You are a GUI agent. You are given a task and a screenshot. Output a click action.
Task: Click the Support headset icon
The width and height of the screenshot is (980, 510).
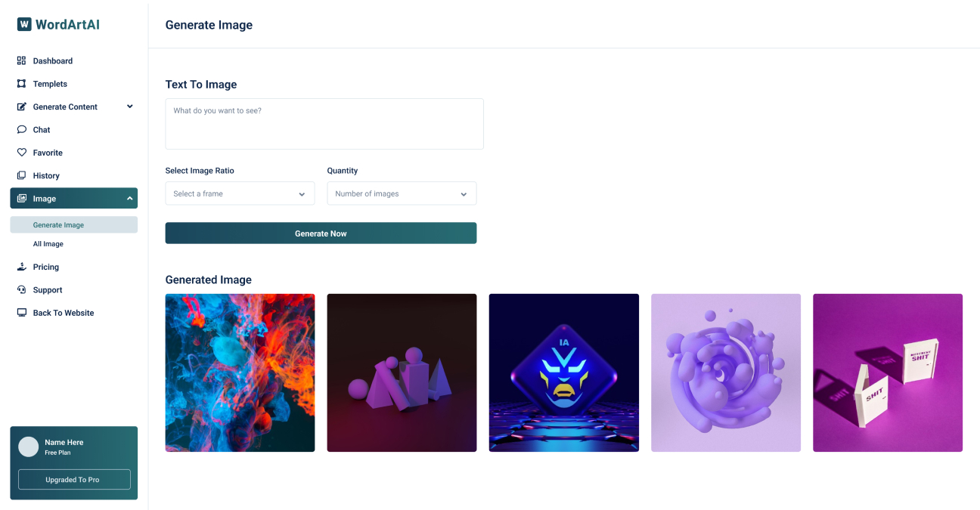click(x=21, y=290)
